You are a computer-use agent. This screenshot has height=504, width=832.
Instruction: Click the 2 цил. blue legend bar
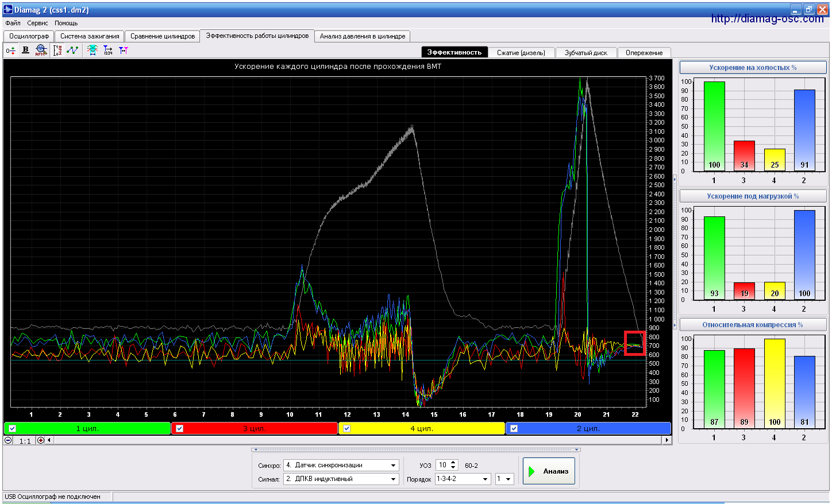coord(588,428)
